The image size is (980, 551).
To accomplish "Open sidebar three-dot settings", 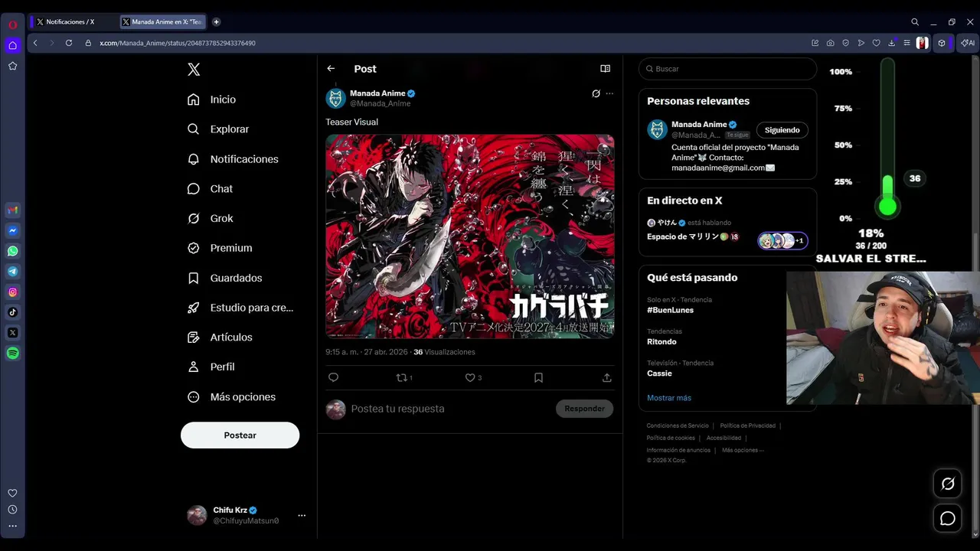I will [x=13, y=526].
